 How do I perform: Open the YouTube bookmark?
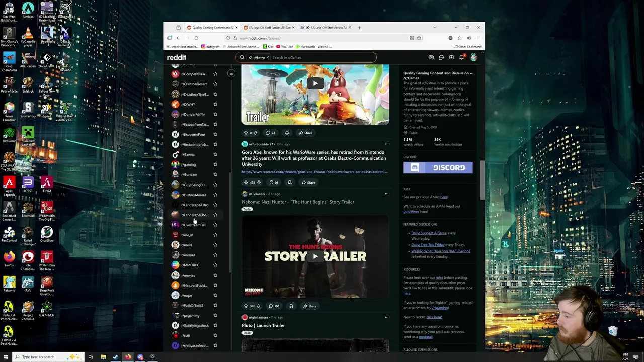(x=284, y=47)
